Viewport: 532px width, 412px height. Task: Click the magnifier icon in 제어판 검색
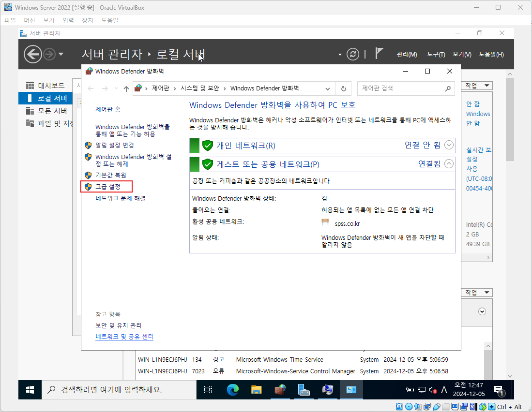(x=448, y=89)
